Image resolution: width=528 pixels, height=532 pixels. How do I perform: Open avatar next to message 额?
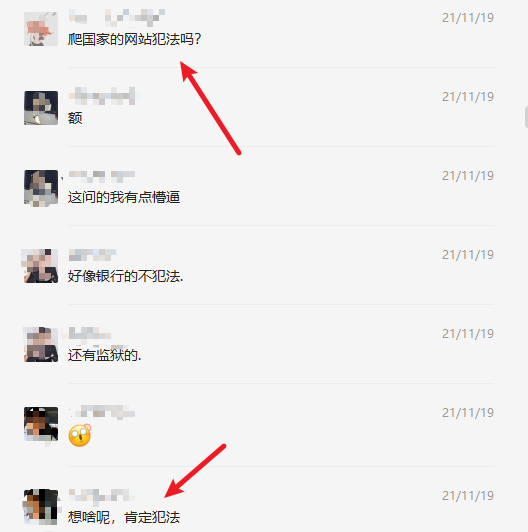pos(41,108)
